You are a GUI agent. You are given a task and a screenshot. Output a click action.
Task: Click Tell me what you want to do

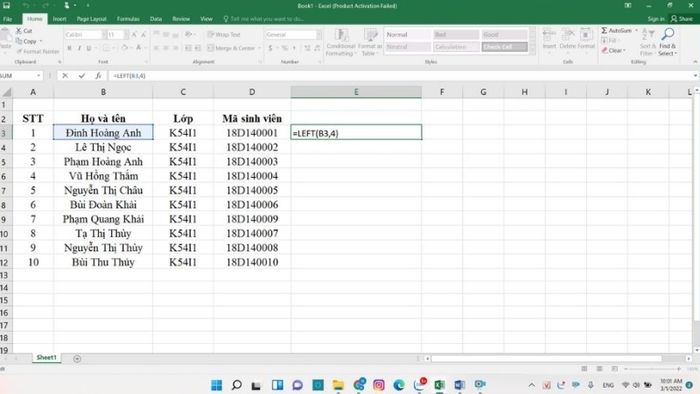tap(263, 19)
